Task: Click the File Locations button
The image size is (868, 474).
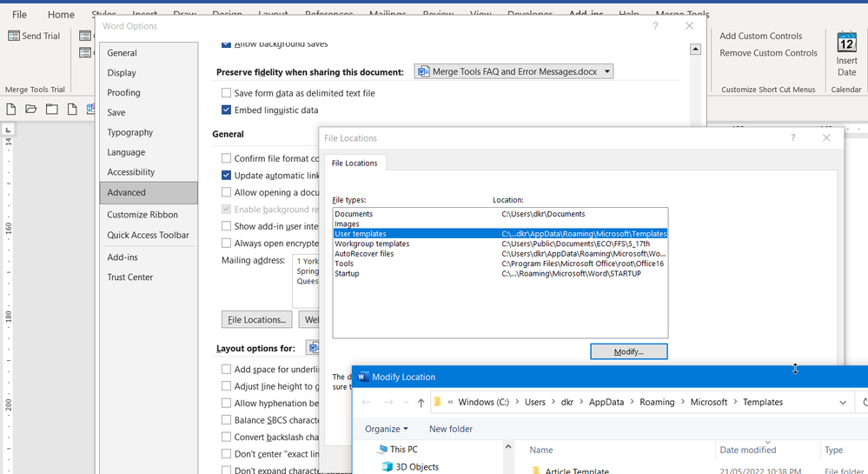Action: (x=257, y=320)
